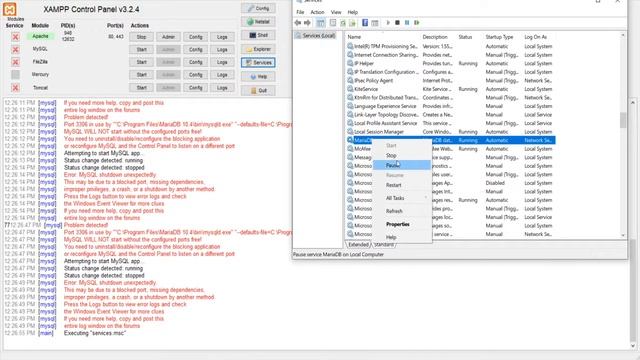Open the Help menu in Services
Image resolution: width=640 pixels, height=360 pixels.
tap(353, 12)
